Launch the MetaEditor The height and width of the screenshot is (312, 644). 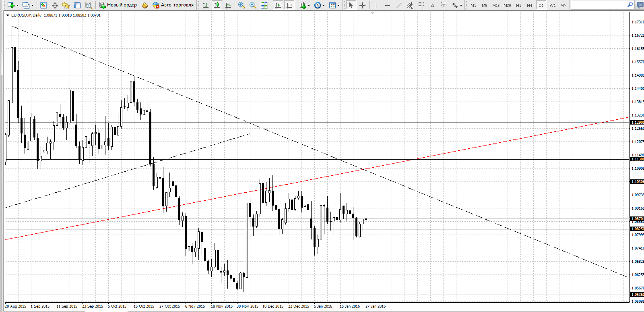(145, 5)
